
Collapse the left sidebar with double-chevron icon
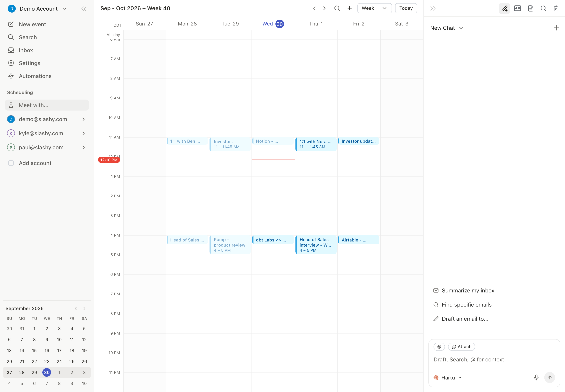click(84, 9)
